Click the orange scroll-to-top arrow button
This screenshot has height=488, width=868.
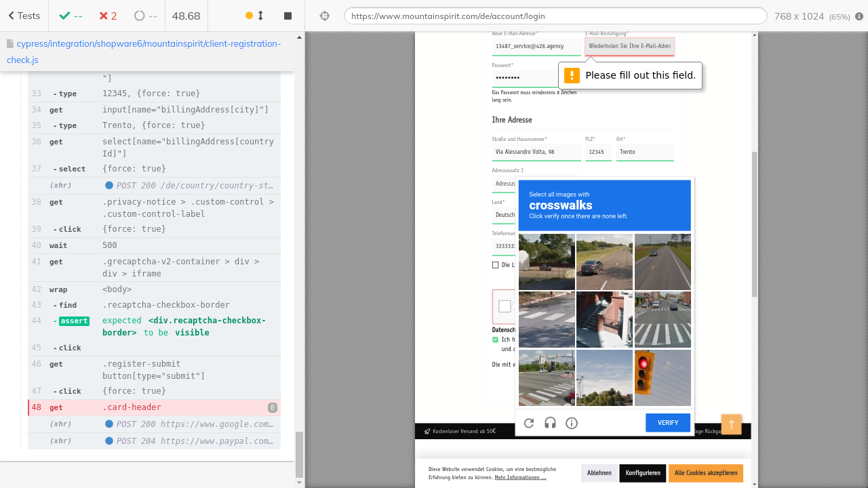(x=731, y=424)
